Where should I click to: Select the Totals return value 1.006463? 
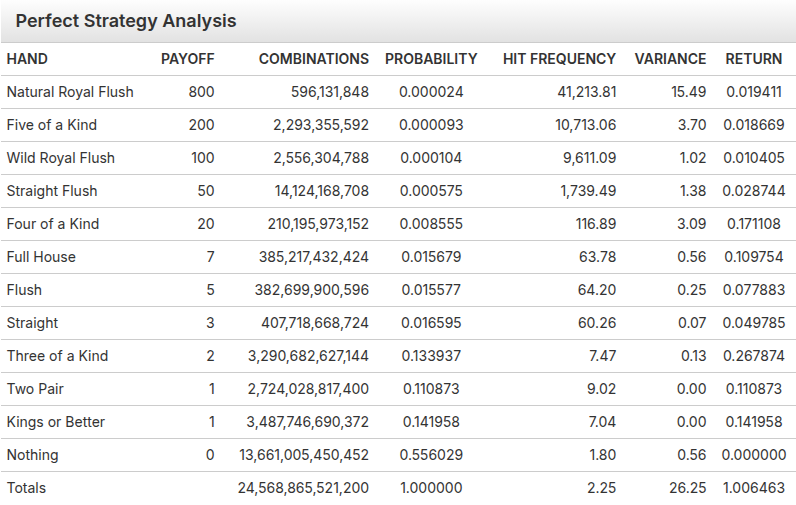click(754, 488)
